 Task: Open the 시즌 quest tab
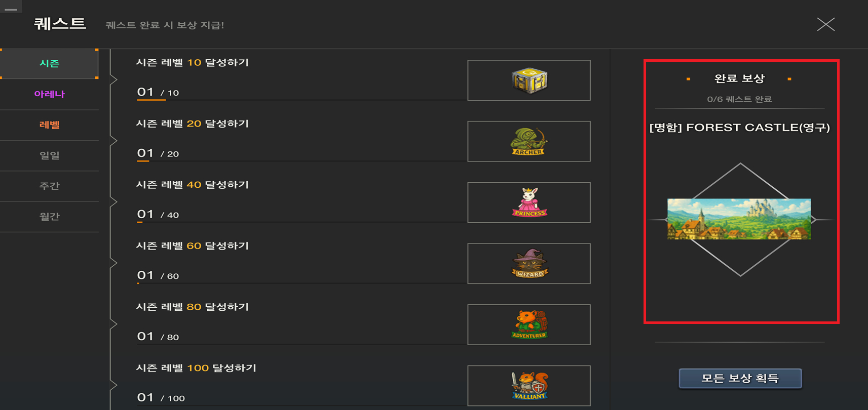49,64
